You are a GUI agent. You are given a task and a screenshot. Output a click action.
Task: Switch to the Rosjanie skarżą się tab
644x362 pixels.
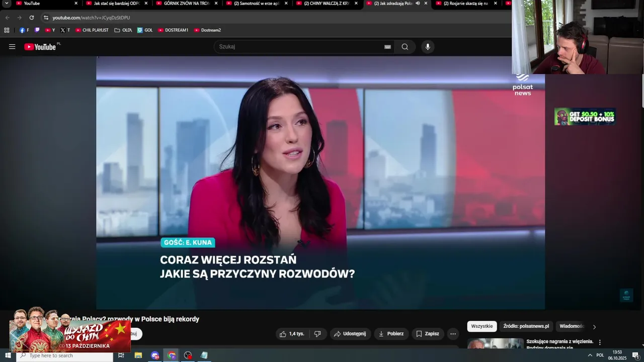click(466, 4)
